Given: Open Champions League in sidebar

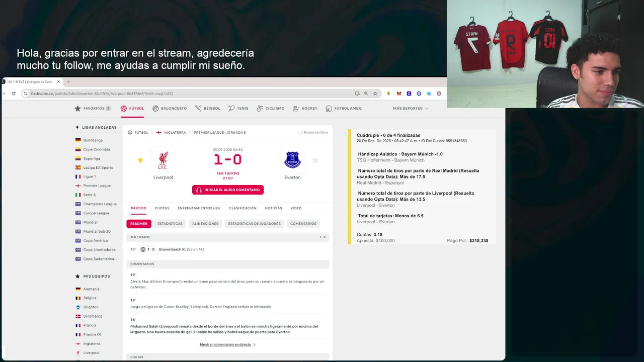Looking at the screenshot, I should [100, 204].
